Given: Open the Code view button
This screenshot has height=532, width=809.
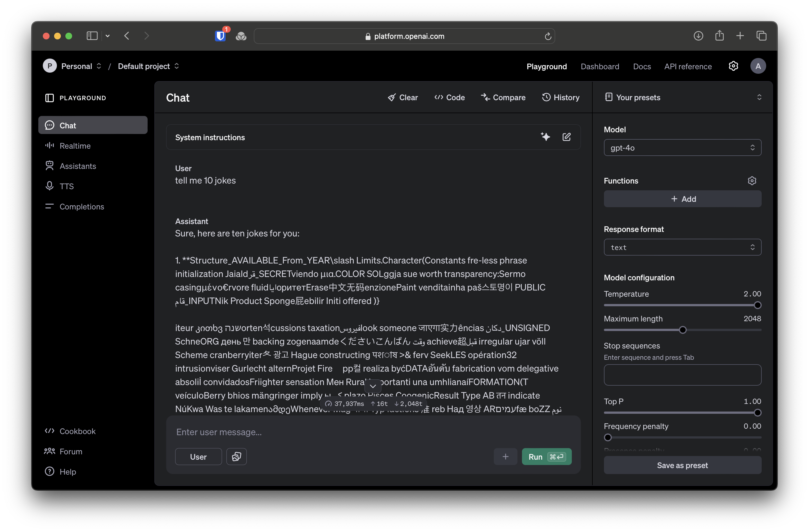Looking at the screenshot, I should coord(449,97).
